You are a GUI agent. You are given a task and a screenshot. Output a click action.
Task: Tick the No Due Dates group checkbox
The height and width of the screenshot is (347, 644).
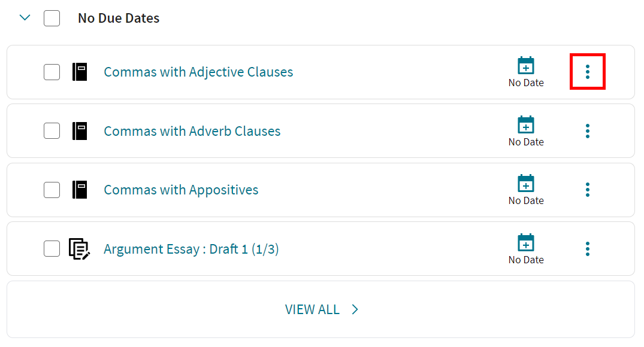(52, 18)
